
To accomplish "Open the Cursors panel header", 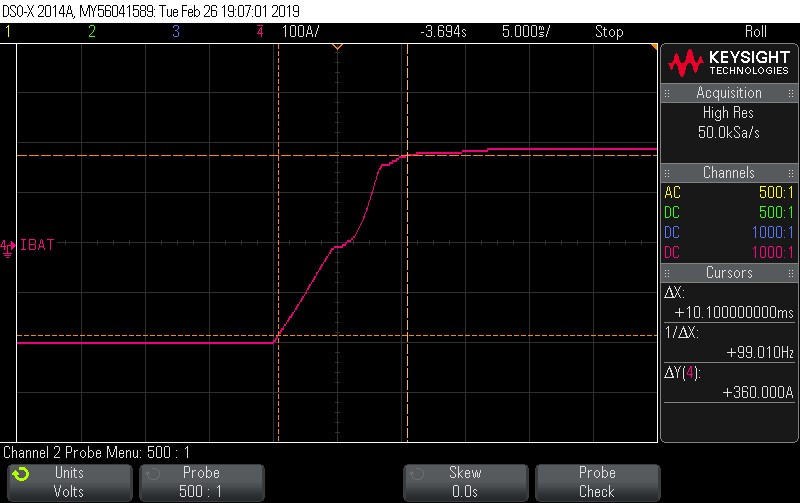I will click(729, 273).
